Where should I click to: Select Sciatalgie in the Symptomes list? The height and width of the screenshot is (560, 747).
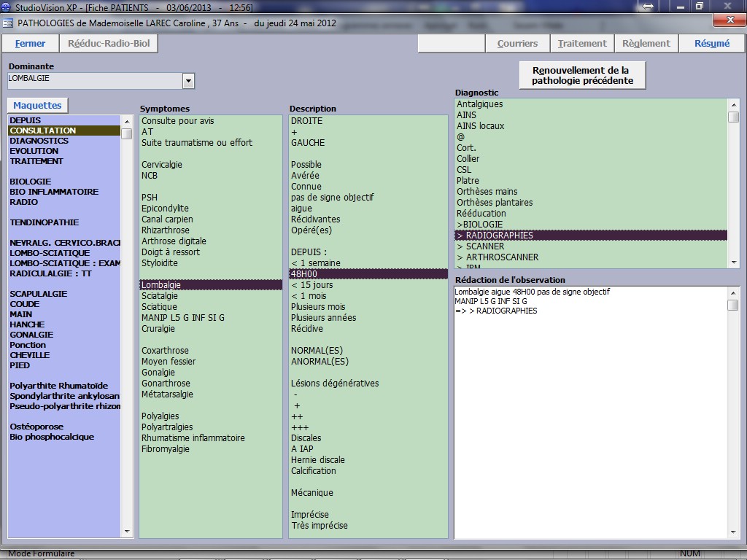pos(160,296)
